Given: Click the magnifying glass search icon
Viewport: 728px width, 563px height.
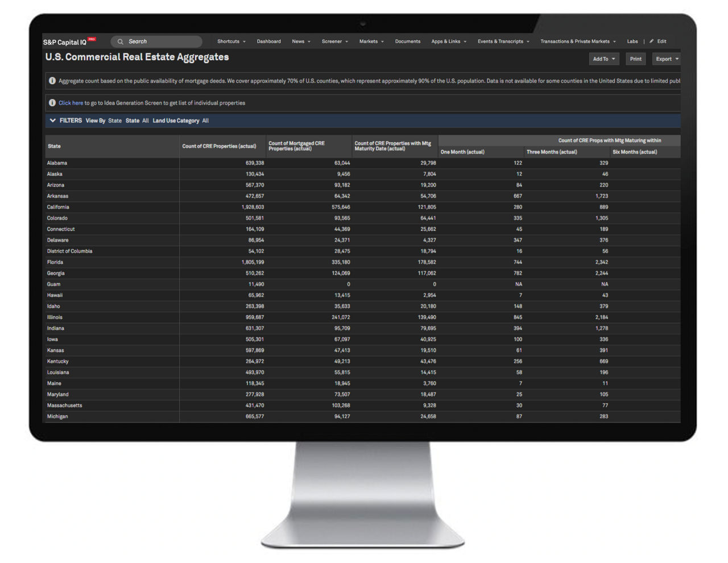Looking at the screenshot, I should [x=120, y=42].
